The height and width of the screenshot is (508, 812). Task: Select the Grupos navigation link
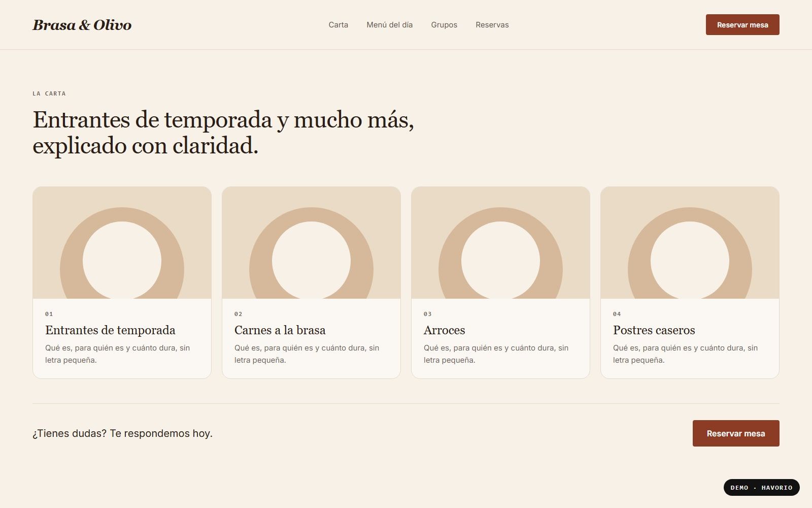[444, 25]
